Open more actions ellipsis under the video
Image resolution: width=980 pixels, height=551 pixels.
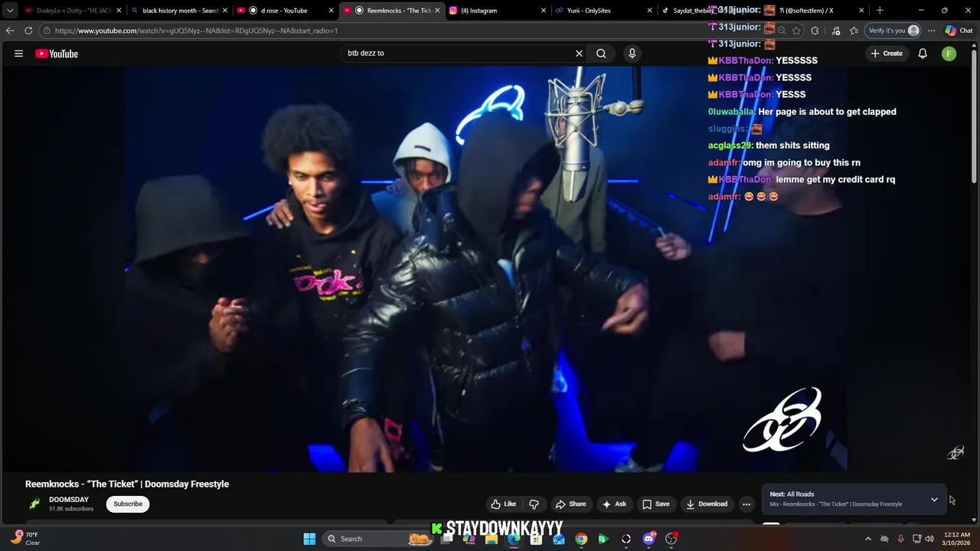pyautogui.click(x=746, y=504)
